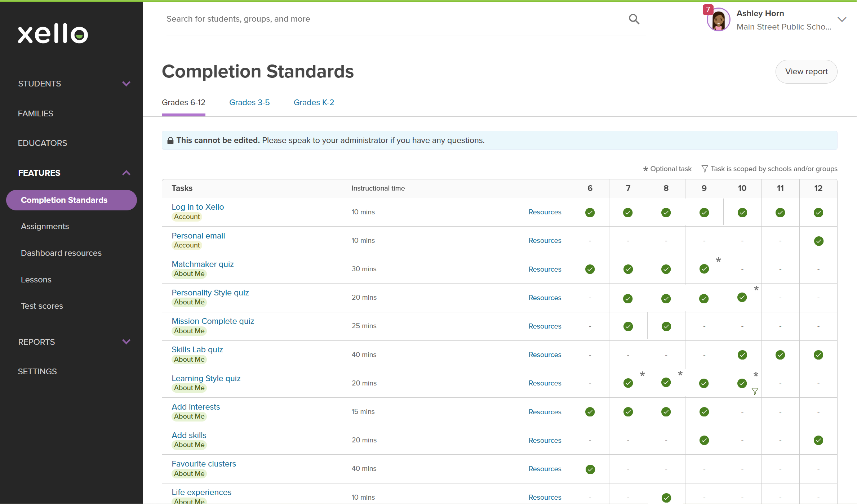
Task: Click Favourite clusters checkmark under grade 6
Action: click(590, 469)
